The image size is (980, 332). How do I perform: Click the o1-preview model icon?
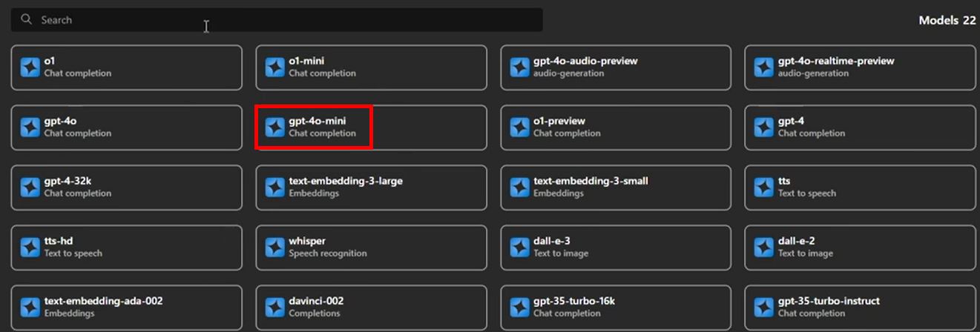[x=519, y=127]
